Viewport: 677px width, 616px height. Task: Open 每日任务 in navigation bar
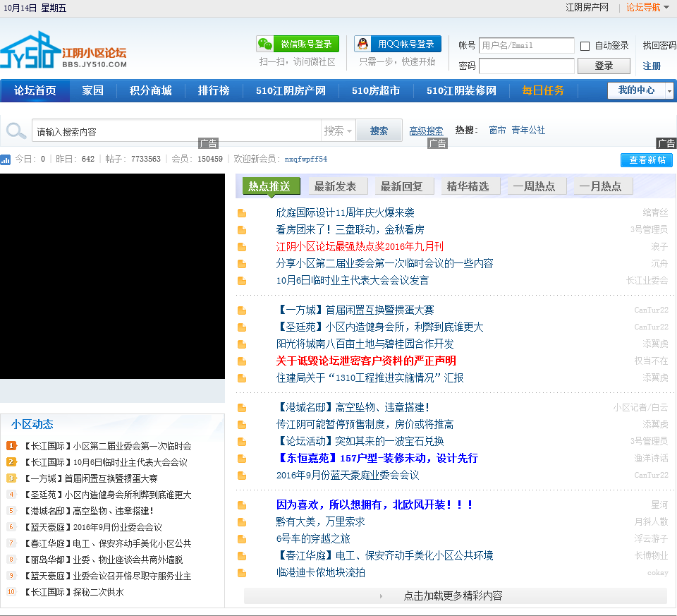pos(543,91)
